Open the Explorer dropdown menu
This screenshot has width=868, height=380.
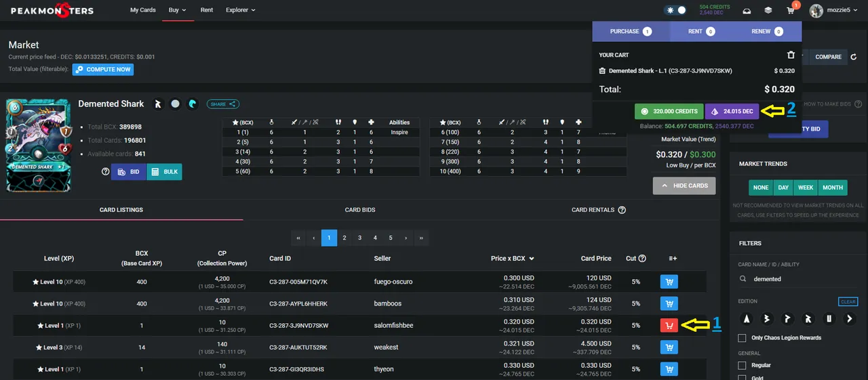click(x=241, y=10)
